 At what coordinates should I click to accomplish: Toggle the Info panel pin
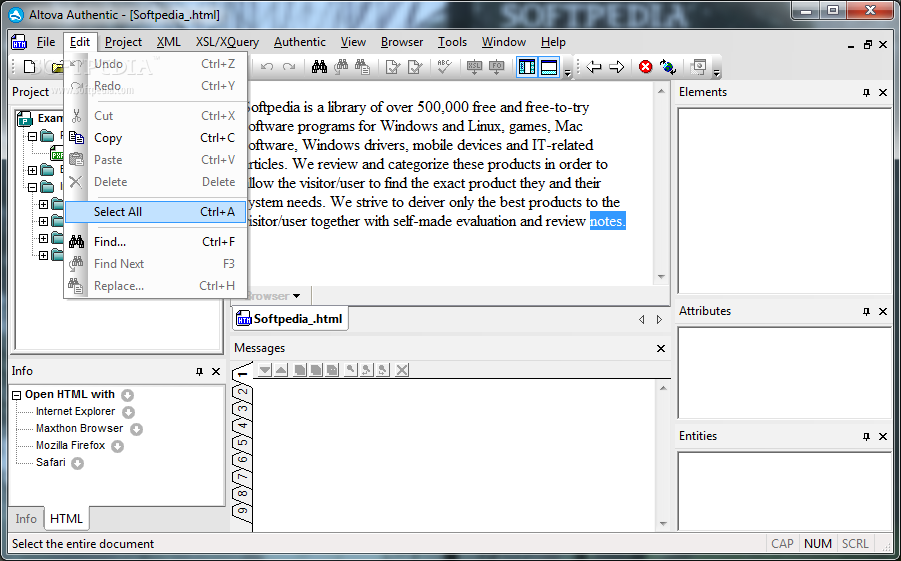point(199,372)
